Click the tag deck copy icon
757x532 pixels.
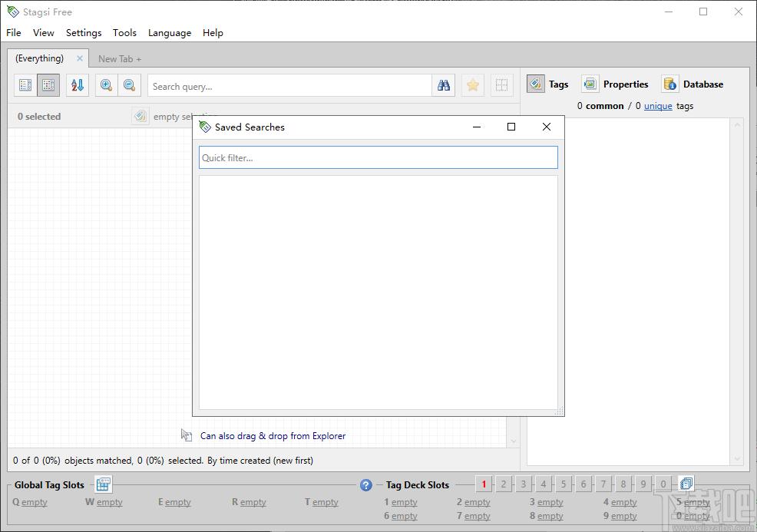686,484
